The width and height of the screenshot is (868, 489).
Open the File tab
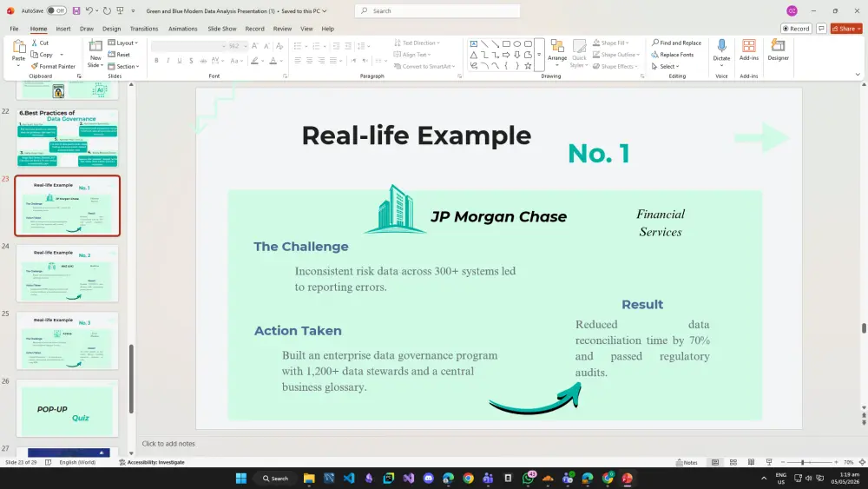[15, 29]
